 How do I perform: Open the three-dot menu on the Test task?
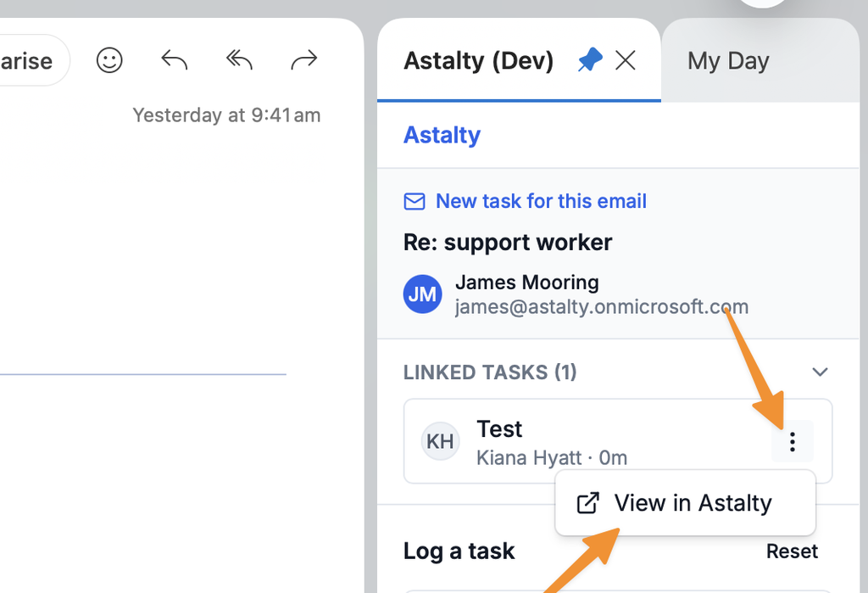click(793, 441)
